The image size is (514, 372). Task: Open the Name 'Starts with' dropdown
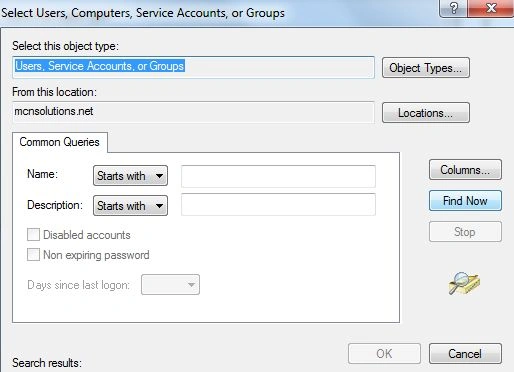click(130, 176)
